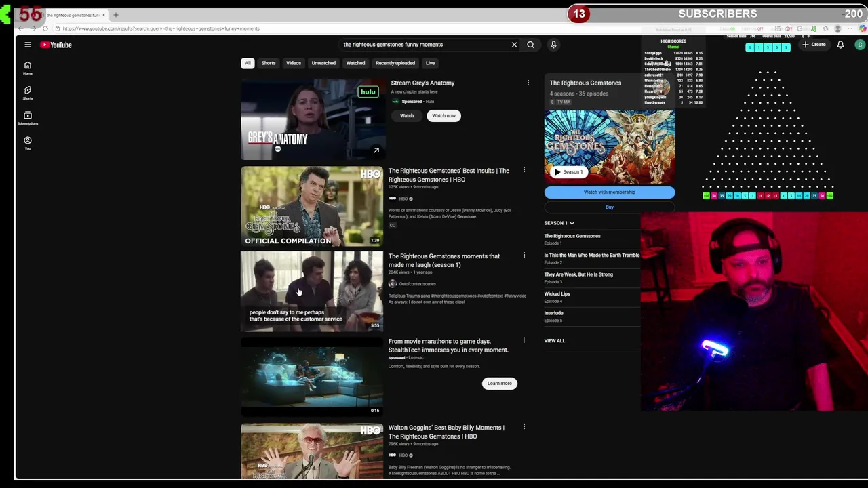
Task: Open options for Best Insults video
Action: [524, 169]
